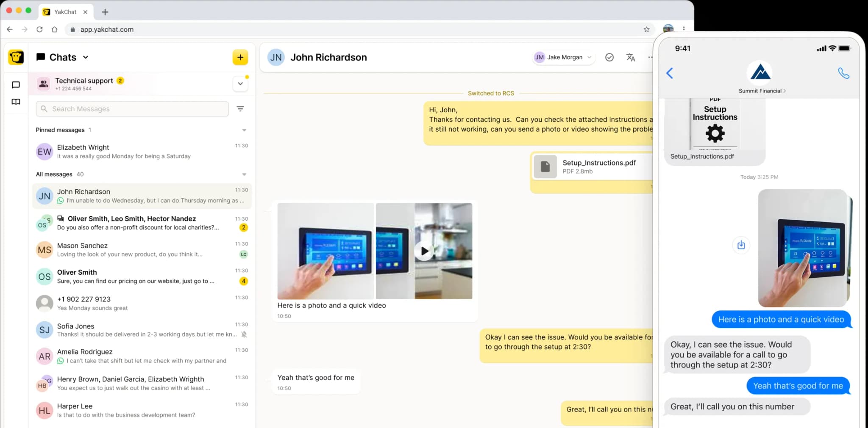This screenshot has width=868, height=428.
Task: Play the video in John's message
Action: coord(424,251)
